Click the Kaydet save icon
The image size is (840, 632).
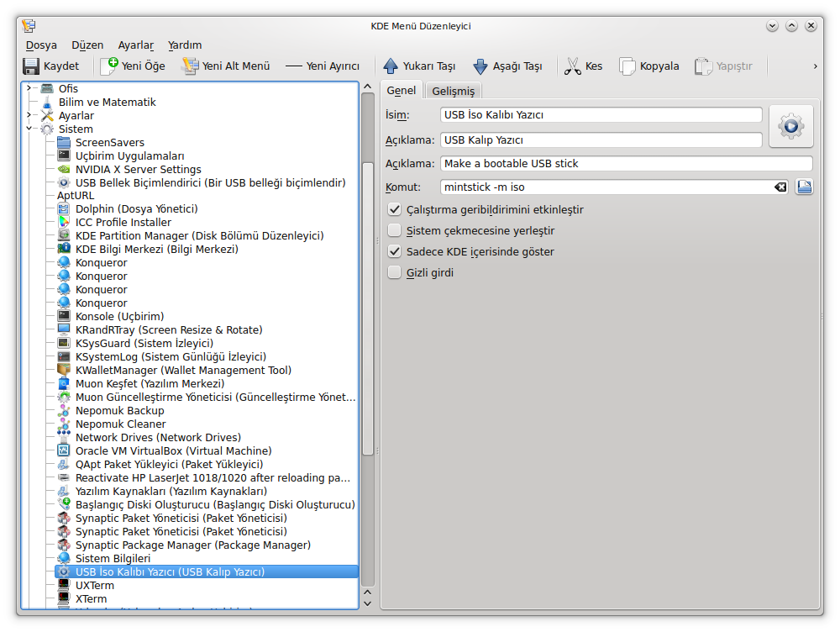(30, 66)
